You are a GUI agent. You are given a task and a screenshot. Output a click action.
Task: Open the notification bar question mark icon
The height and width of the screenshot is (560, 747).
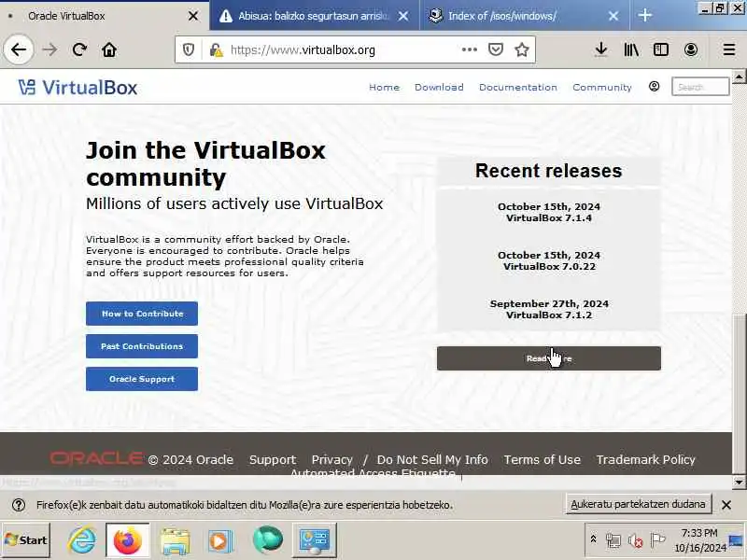19,505
